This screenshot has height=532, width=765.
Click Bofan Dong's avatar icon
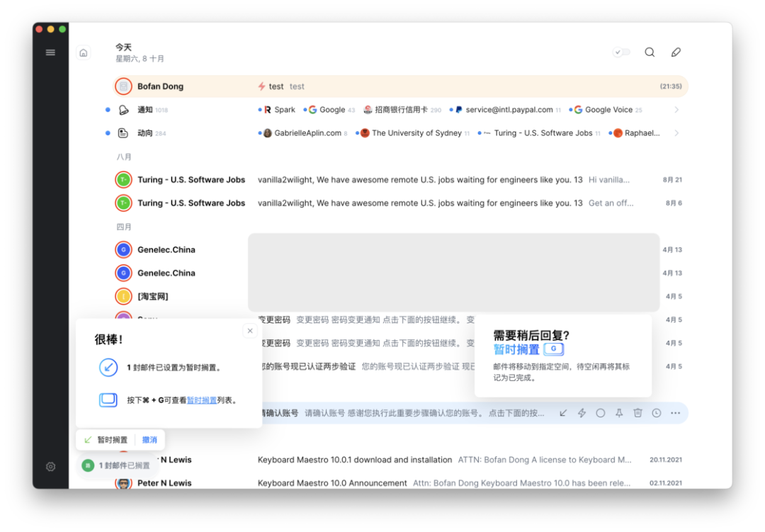(x=123, y=86)
